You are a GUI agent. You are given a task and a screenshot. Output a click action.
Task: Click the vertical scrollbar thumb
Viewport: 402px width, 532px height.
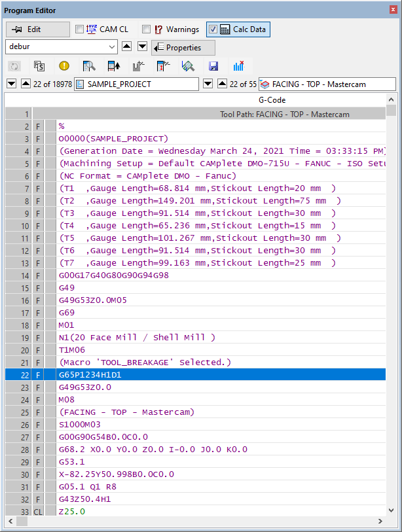391,111
